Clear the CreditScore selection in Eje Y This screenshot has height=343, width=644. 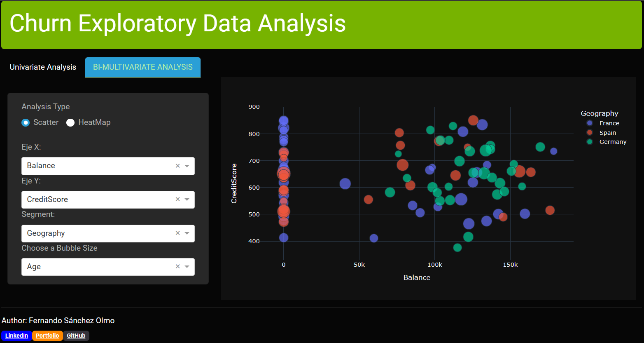[178, 200]
